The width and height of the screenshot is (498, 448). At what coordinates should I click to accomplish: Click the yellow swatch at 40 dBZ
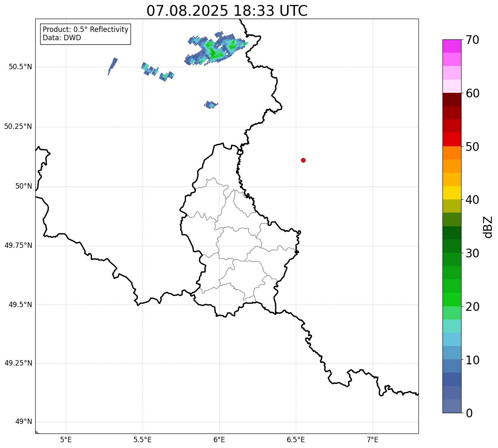[452, 193]
